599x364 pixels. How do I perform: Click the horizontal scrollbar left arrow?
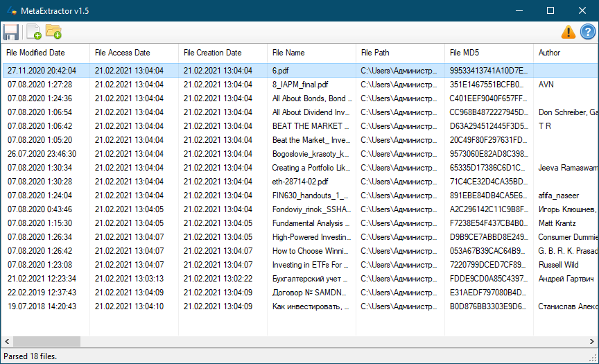(x=7, y=341)
